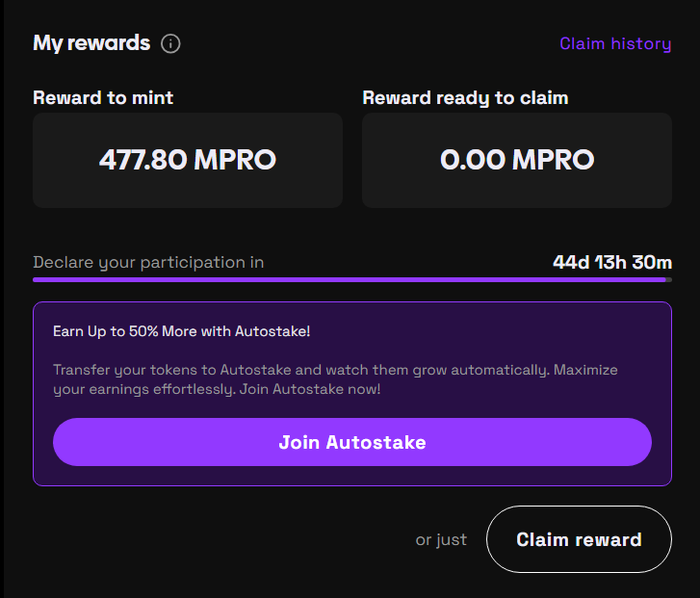Select the 0.00 MPRO reward card

517,160
